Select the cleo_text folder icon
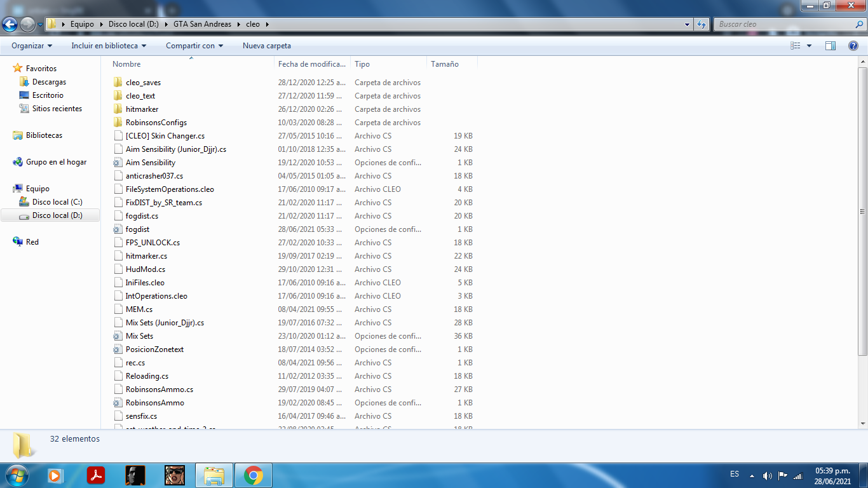Screen dimensions: 868x488 coord(118,96)
